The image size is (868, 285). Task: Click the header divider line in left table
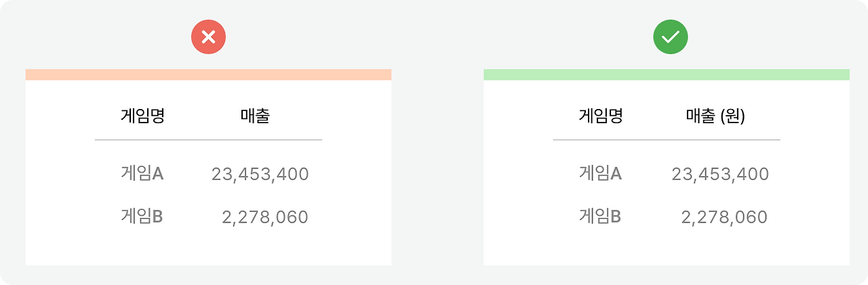(208, 139)
